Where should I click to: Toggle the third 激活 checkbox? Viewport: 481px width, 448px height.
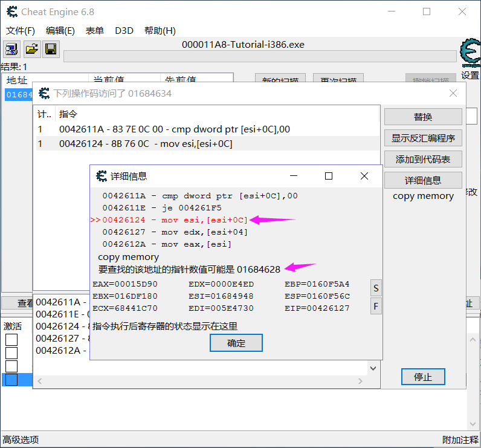point(11,366)
